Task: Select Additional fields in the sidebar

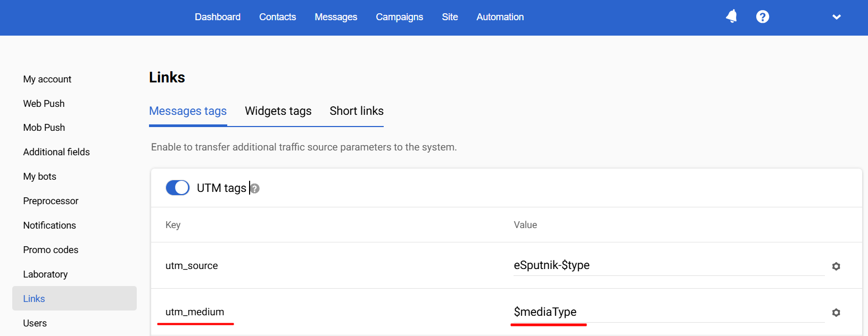Action: click(56, 152)
